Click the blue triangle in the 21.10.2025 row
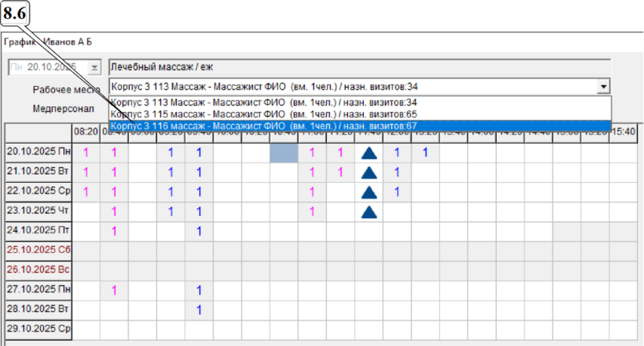 [368, 172]
